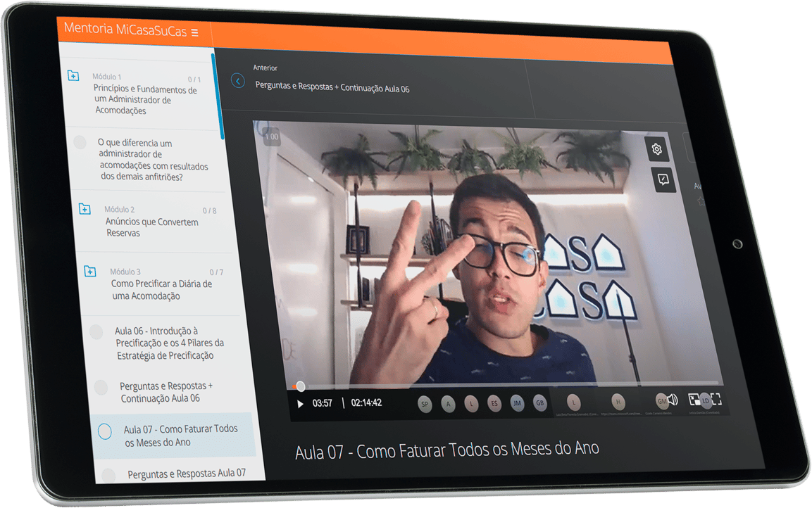Toggle completion circle for Aula 07 lesson
Screen dimensions: 812x508
(x=105, y=431)
